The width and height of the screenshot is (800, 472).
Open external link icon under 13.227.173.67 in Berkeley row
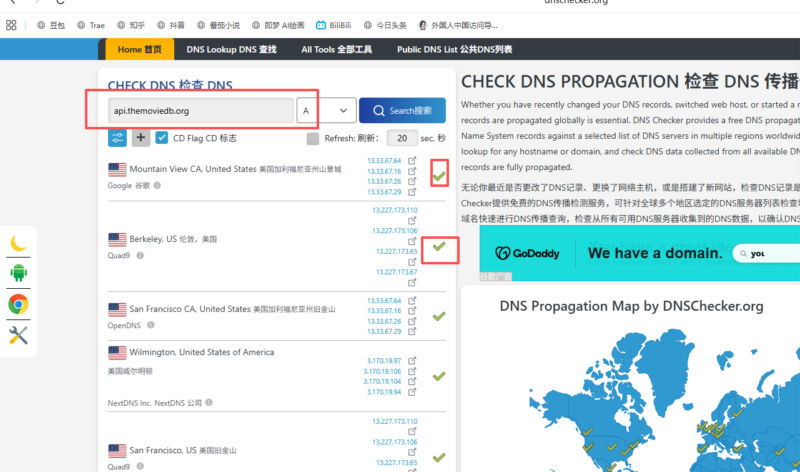tap(412, 282)
